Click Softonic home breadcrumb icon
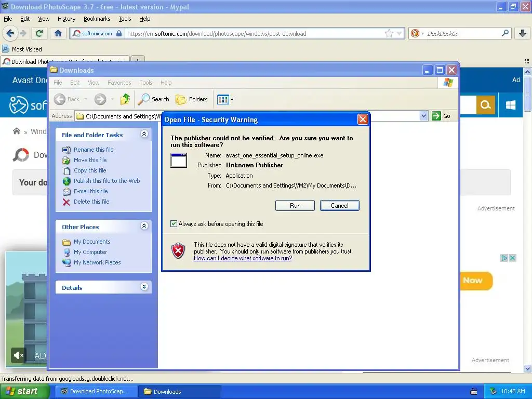The image size is (532, 399). 16,131
